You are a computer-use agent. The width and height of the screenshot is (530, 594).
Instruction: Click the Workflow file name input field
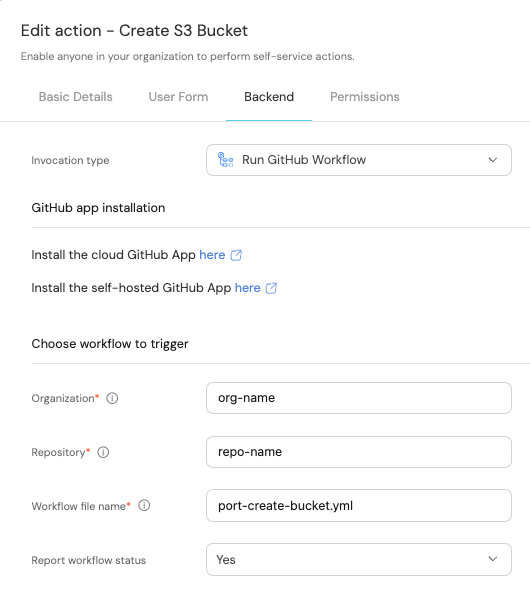[x=359, y=506]
